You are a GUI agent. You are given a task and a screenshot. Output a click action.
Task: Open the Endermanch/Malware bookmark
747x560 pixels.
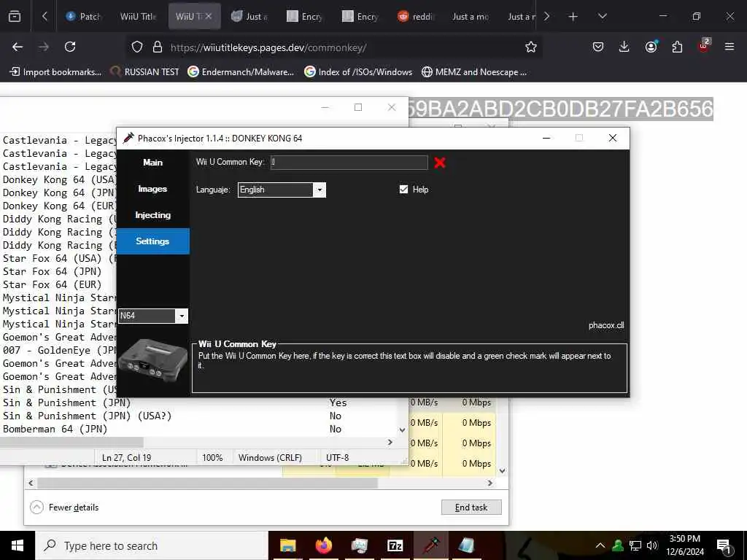pyautogui.click(x=241, y=72)
